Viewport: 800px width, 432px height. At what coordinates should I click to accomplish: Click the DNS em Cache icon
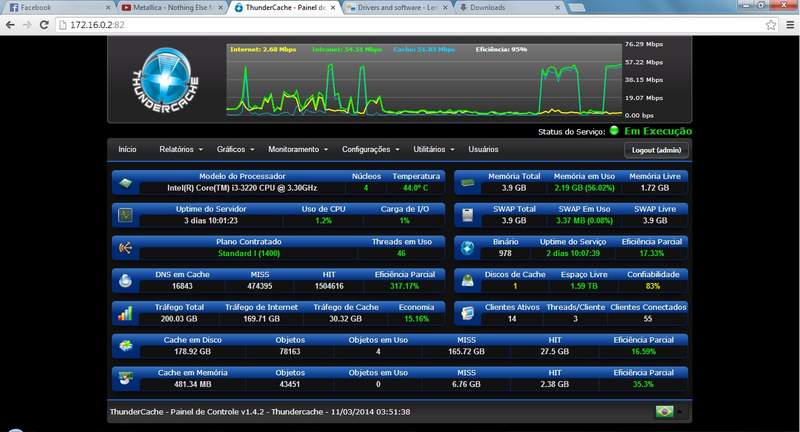125,281
